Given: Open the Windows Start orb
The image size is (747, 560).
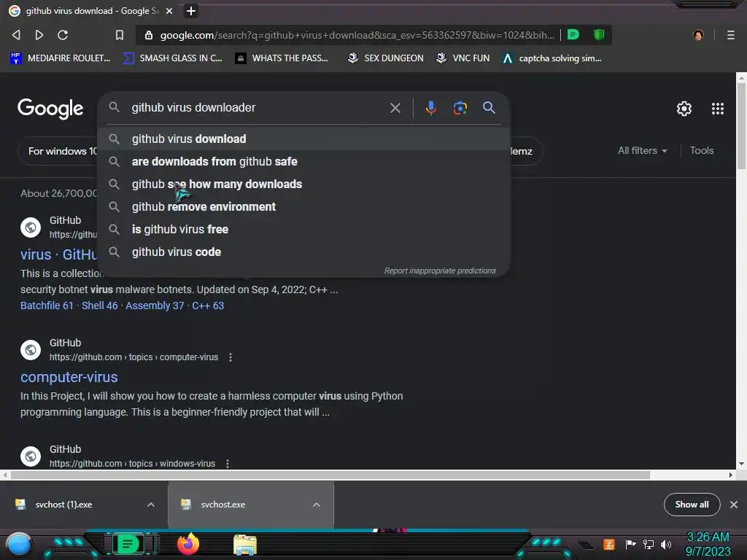Looking at the screenshot, I should (x=19, y=545).
